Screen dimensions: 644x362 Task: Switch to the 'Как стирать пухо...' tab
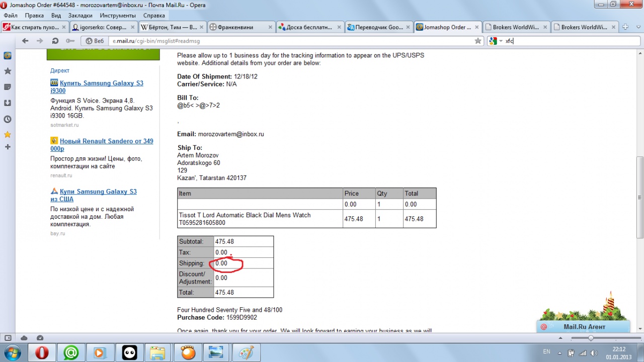(34, 27)
